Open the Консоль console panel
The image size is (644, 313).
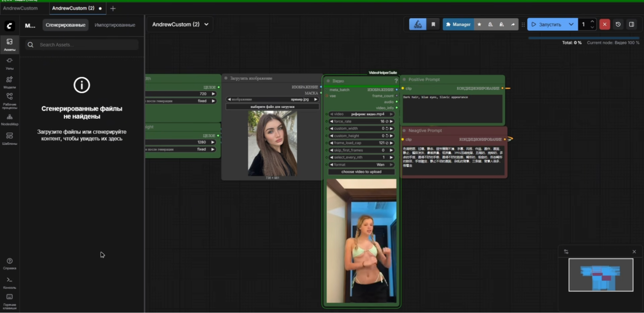coord(10,283)
